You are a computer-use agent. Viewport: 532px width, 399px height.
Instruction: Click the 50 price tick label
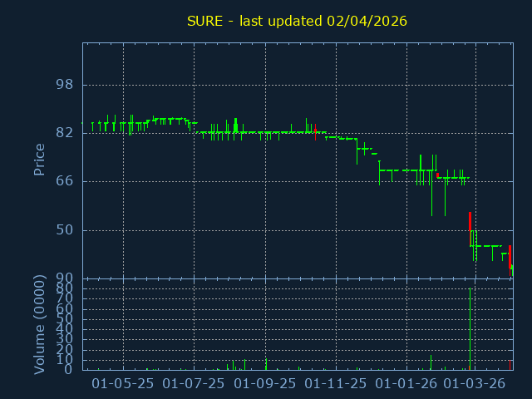[64, 229]
